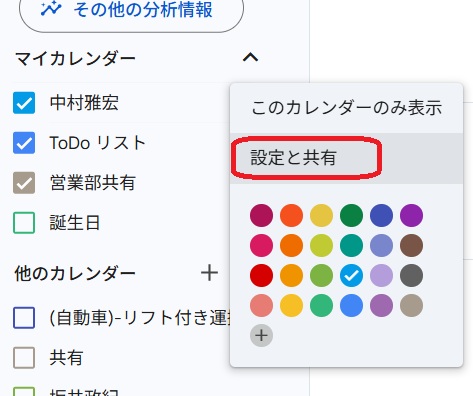Collapse the マイカレンダー section
Screen dimensions: 473x396
(250, 57)
